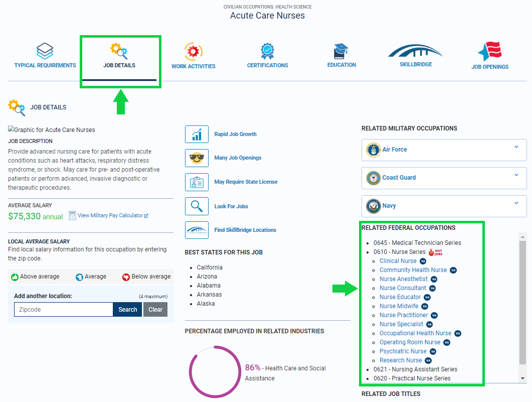Expand the Navy related occupations panel
Screen dimensions: 532x402
[x=516, y=203]
